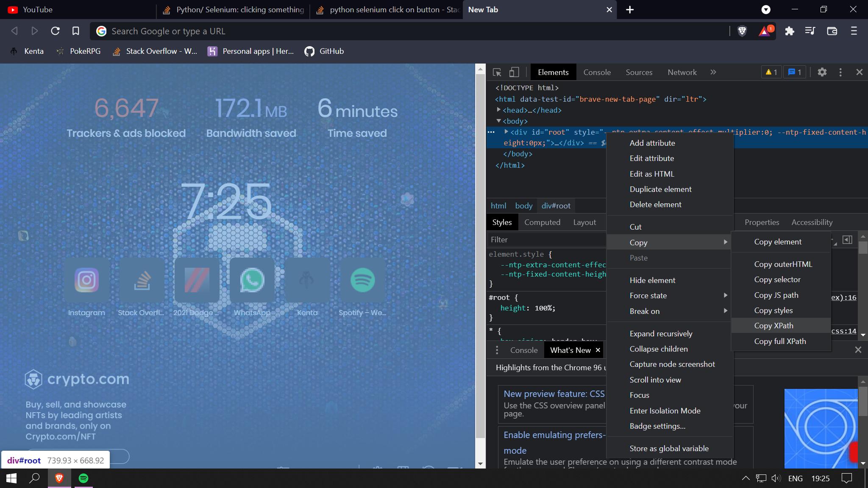Choose Copy XPath from submenu
The width and height of the screenshot is (868, 488).
[781, 326]
